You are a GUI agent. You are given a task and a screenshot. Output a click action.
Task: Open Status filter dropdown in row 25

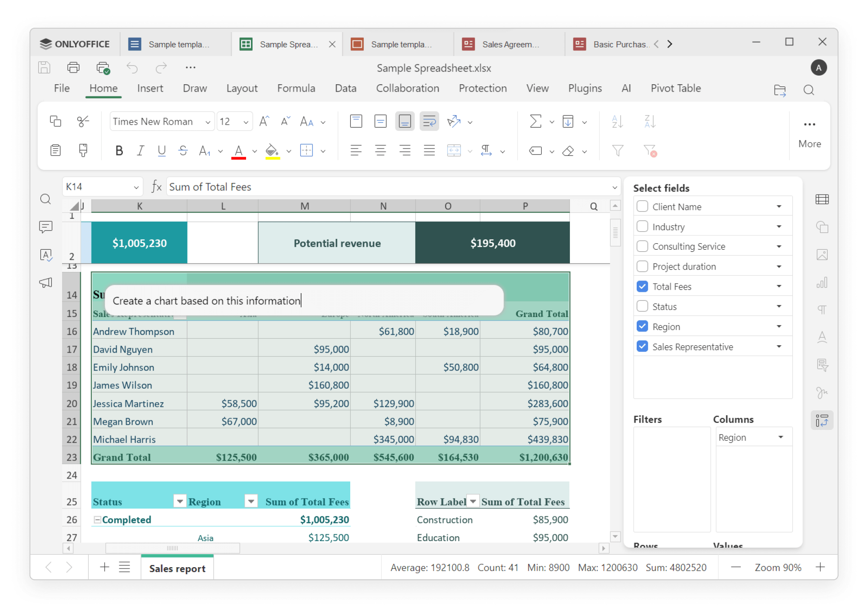(179, 501)
